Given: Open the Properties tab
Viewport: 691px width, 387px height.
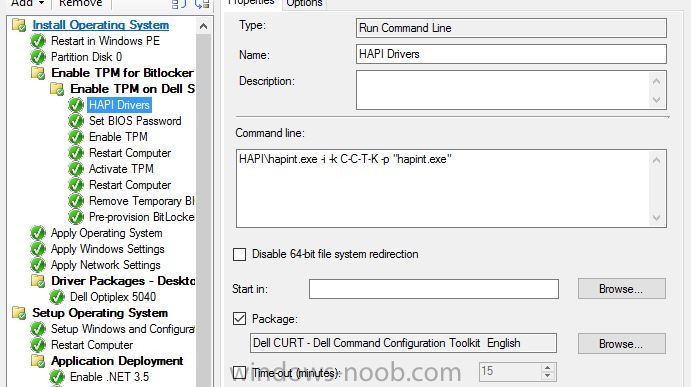Looking at the screenshot, I should click(251, 3).
